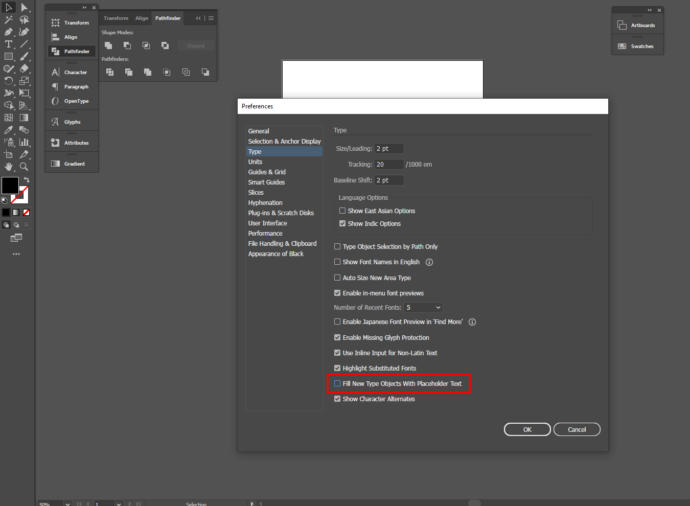Switch to the Transform tab
The image size is (690, 506).
click(x=116, y=18)
